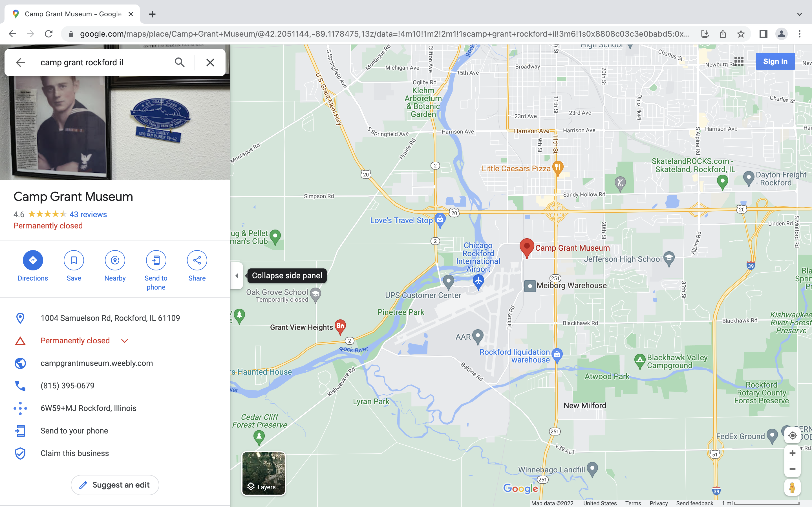Show your location on map
Image resolution: width=812 pixels, height=507 pixels.
792,435
